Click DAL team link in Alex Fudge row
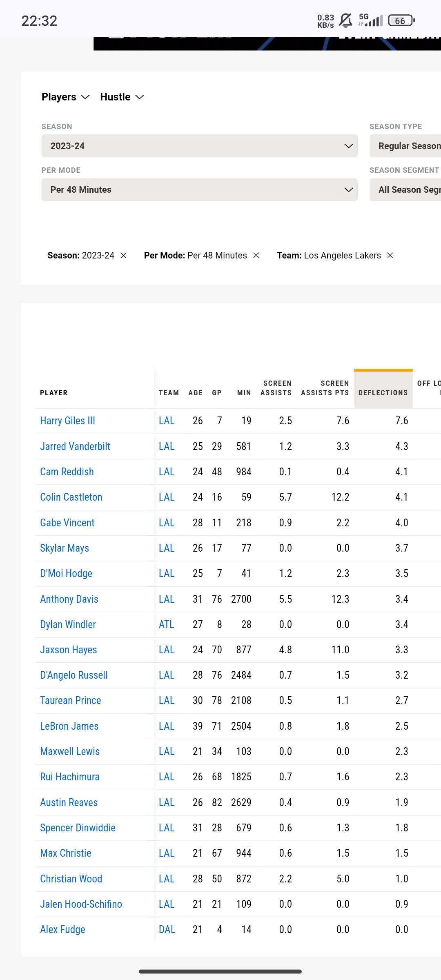441x980 pixels. coord(167,929)
